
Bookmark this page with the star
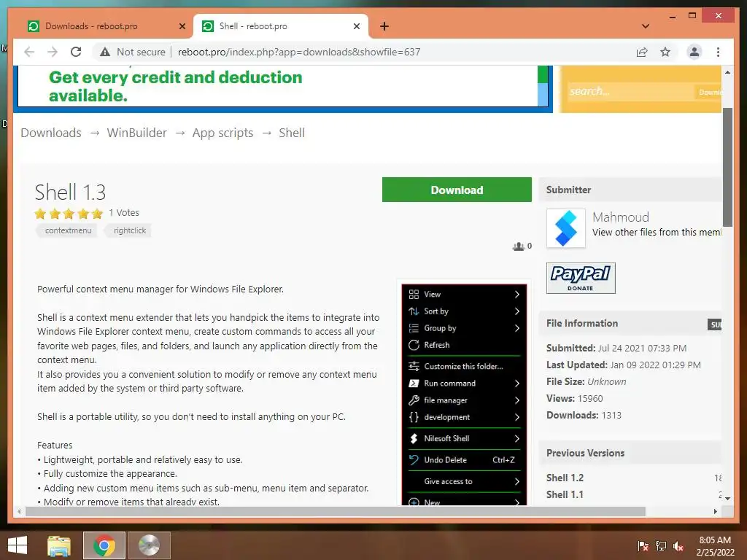665,52
